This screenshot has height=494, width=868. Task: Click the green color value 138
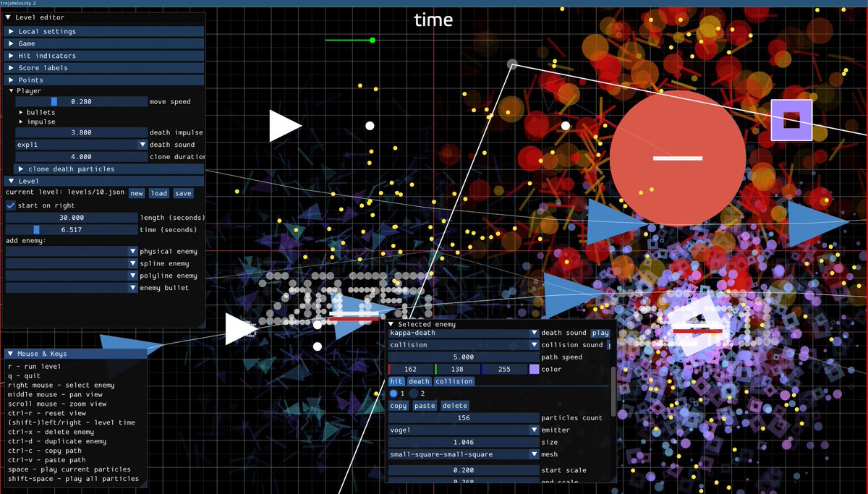(458, 370)
